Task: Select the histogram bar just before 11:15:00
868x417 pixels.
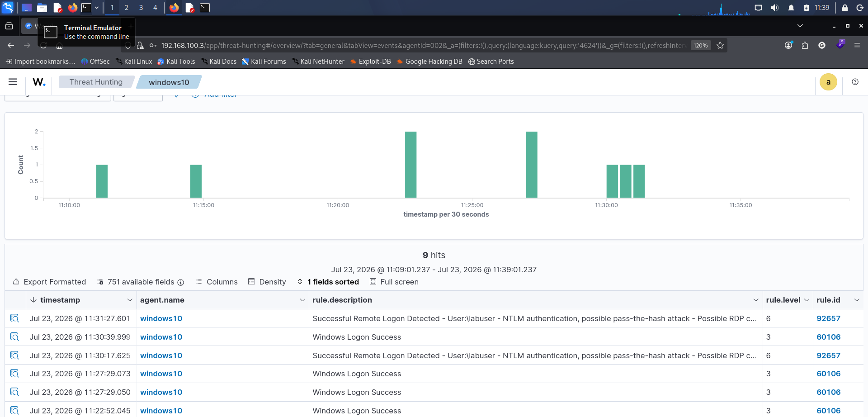Action: pos(196,181)
